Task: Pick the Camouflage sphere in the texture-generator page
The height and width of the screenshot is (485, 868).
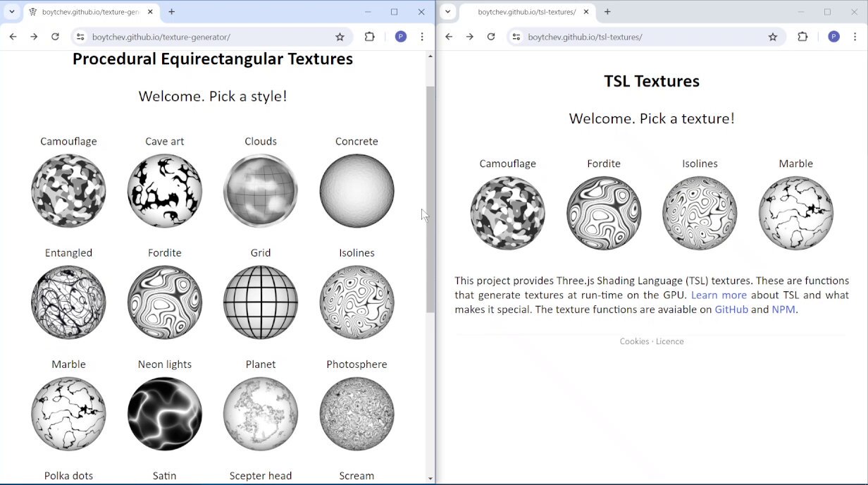Action: [x=68, y=190]
